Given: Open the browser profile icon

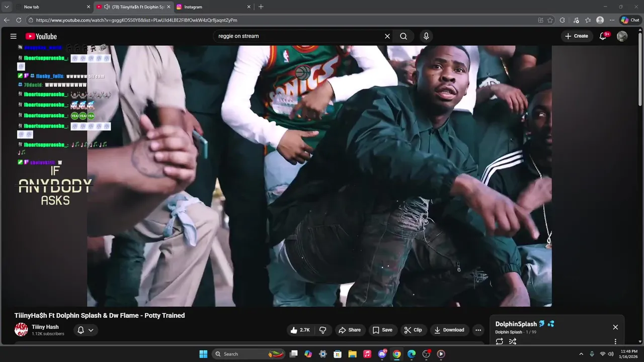Looking at the screenshot, I should (600, 20).
